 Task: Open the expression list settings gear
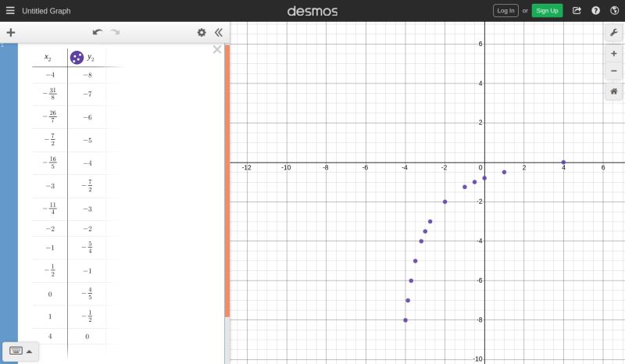coord(202,32)
